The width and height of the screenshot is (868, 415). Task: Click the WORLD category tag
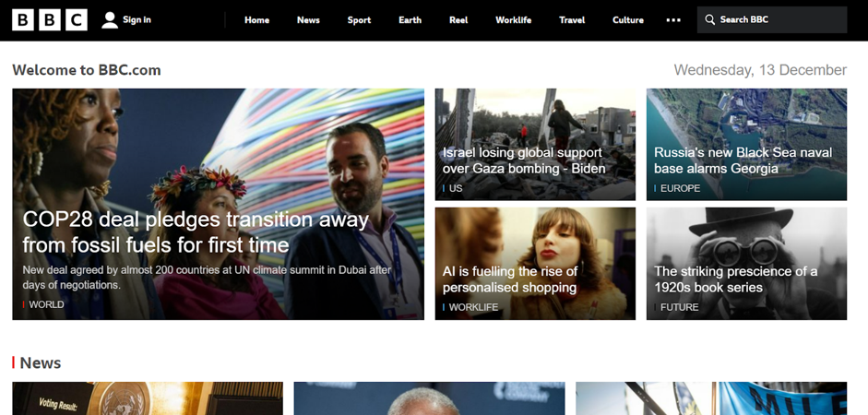coord(46,304)
